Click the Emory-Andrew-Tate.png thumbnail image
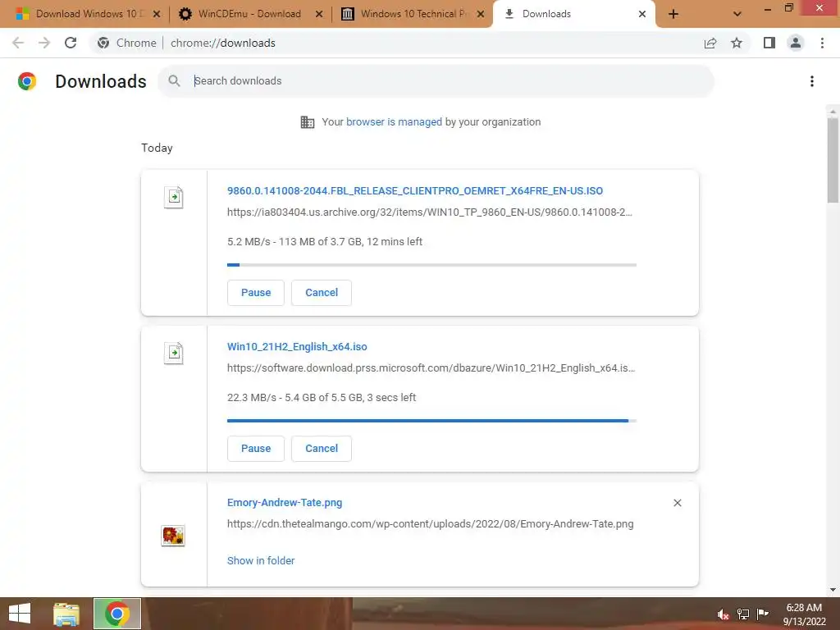The width and height of the screenshot is (840, 630). point(173,535)
